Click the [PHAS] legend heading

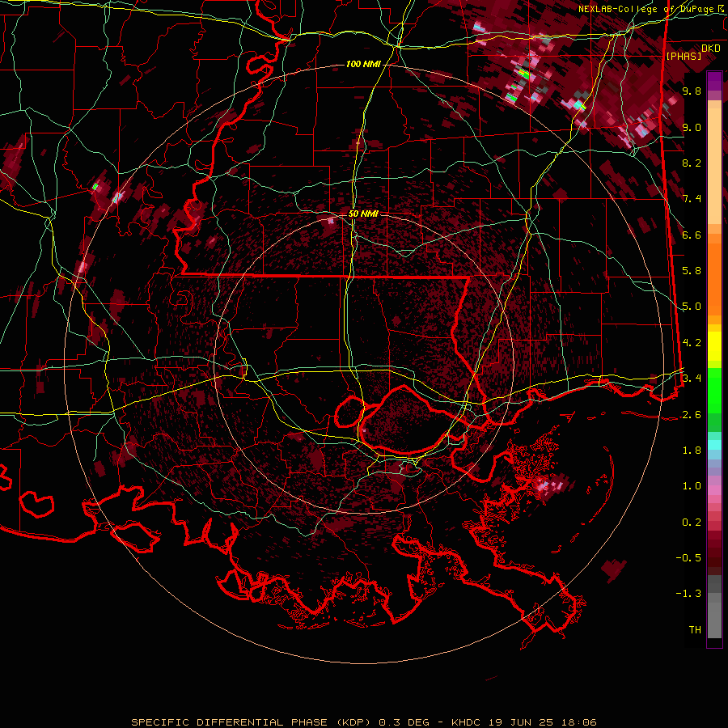684,56
